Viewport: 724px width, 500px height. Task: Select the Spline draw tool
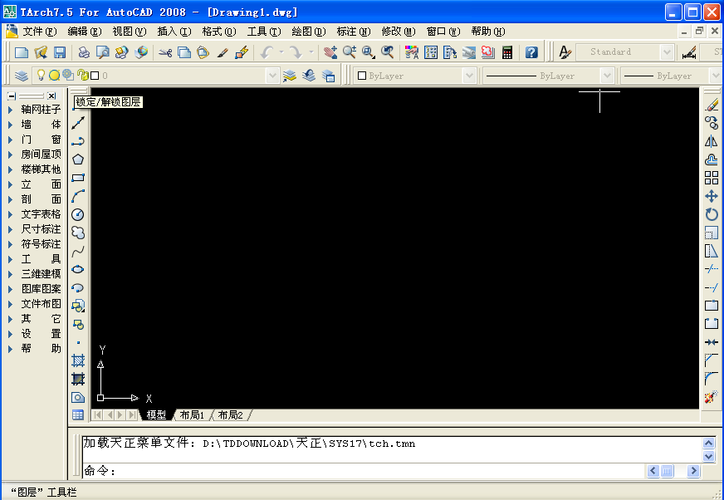78,251
